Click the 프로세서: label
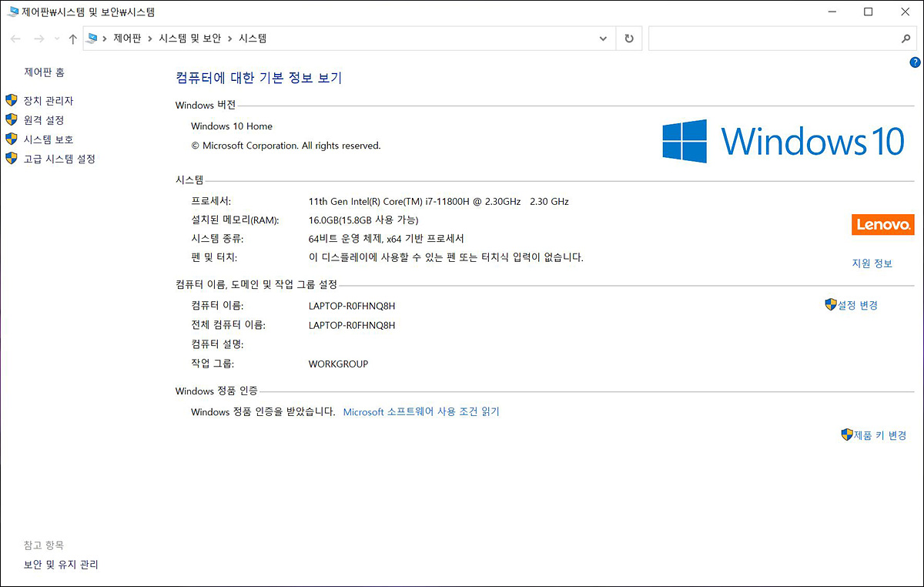The width and height of the screenshot is (924, 587). point(210,202)
